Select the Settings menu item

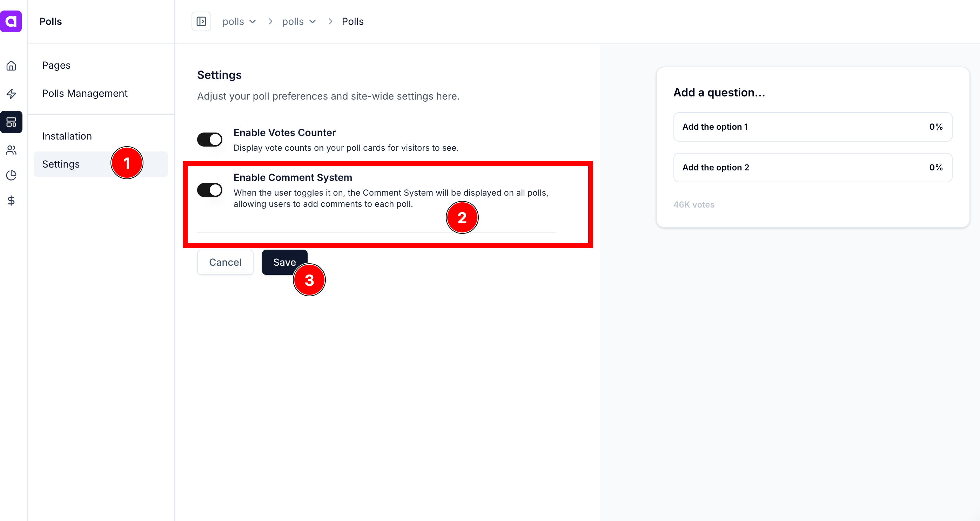pos(61,164)
